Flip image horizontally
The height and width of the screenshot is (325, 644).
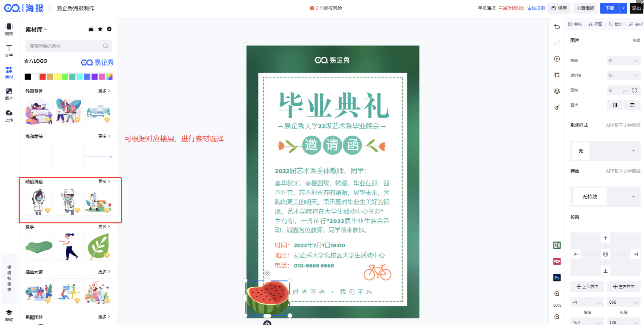click(x=615, y=105)
